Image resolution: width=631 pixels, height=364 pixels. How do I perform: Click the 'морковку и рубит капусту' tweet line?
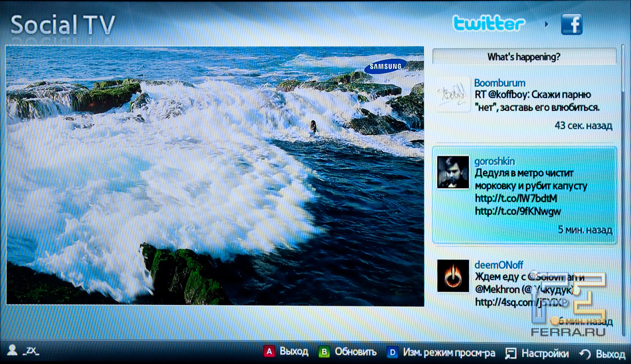click(x=531, y=186)
